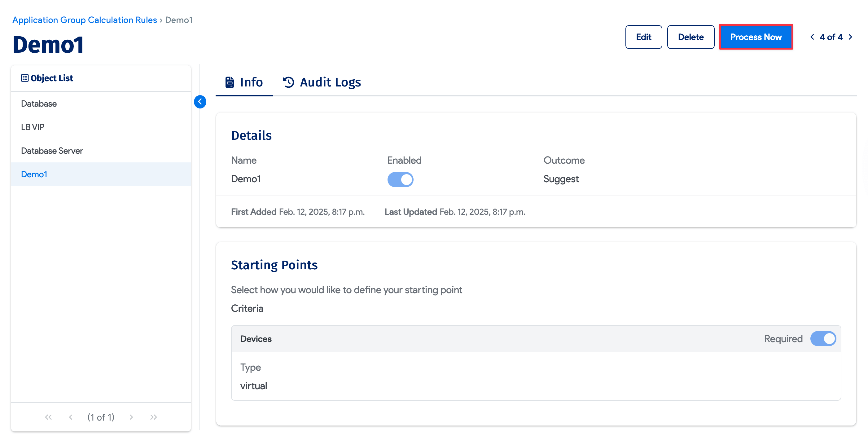Jump to first page of object list
The height and width of the screenshot is (437, 868).
click(48, 417)
